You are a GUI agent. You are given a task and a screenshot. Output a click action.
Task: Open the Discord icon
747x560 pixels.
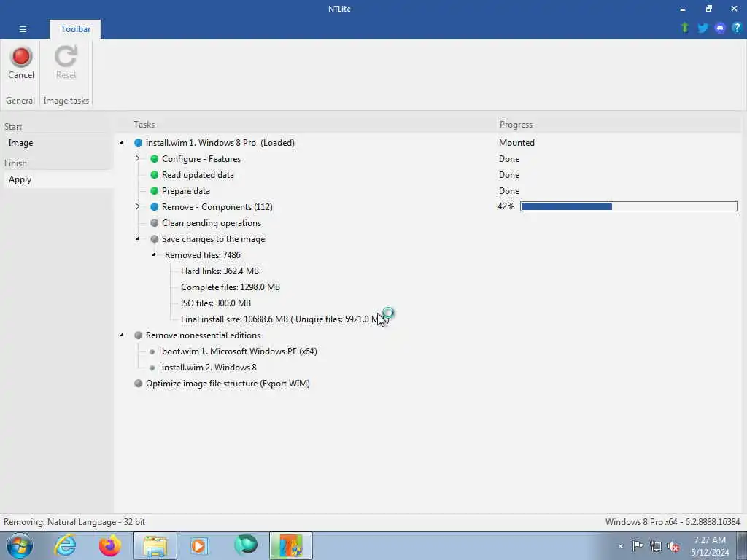pos(720,28)
